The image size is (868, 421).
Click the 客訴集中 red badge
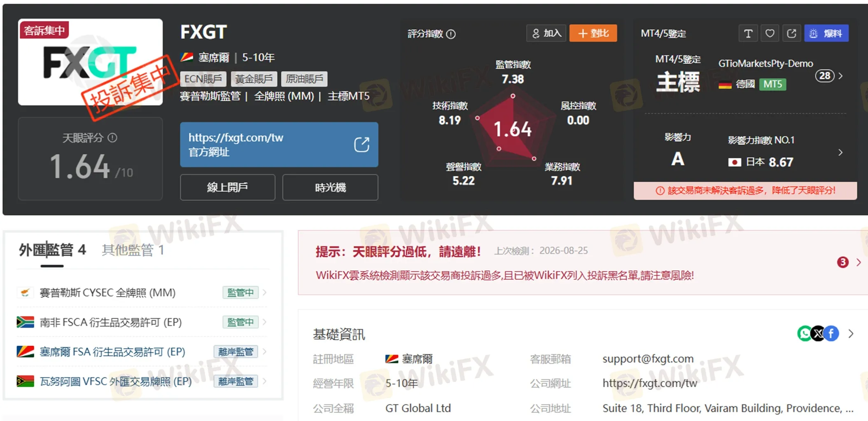pos(44,30)
